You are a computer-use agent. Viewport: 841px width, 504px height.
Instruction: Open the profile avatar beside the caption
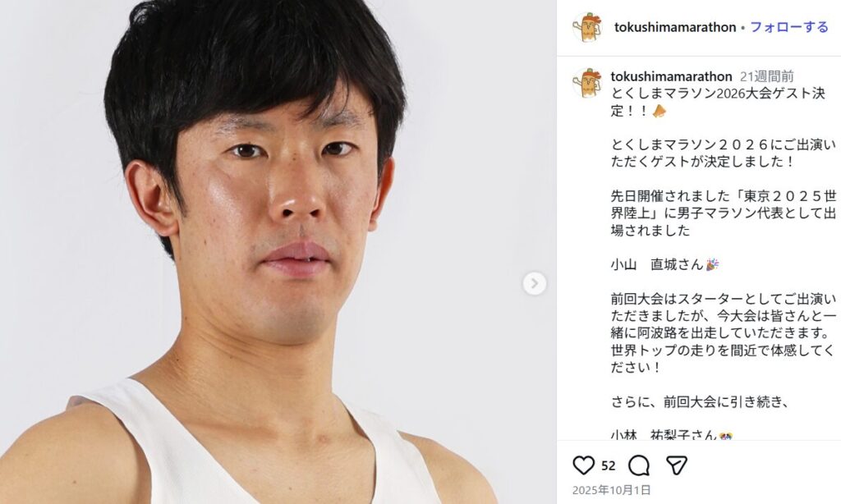[x=587, y=83]
